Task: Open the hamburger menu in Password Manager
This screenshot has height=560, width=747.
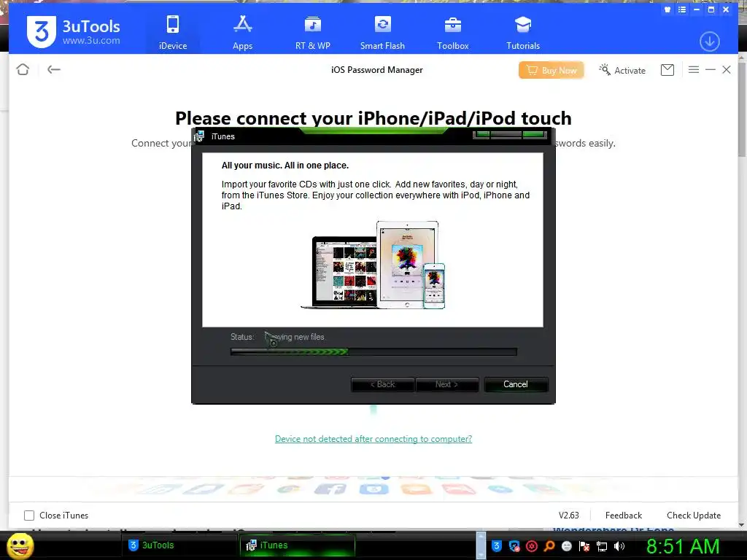Action: tap(694, 70)
